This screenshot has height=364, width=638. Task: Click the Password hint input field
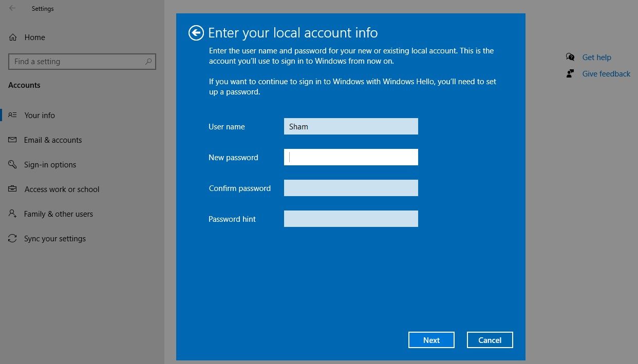[x=350, y=218]
